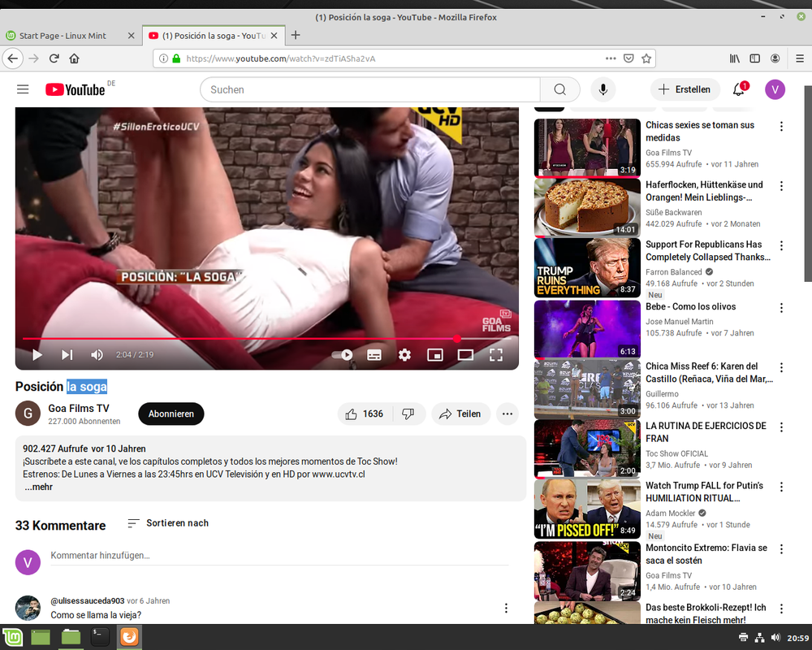
Task: Open options for ulisessauceda903's comment
Action: (506, 608)
